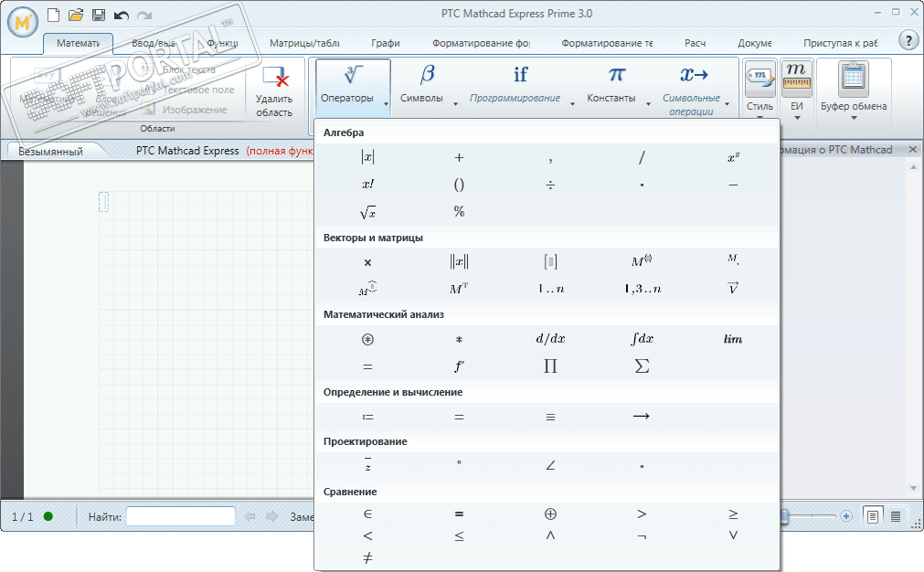Select the Безымянный worksheet tab

(x=50, y=152)
